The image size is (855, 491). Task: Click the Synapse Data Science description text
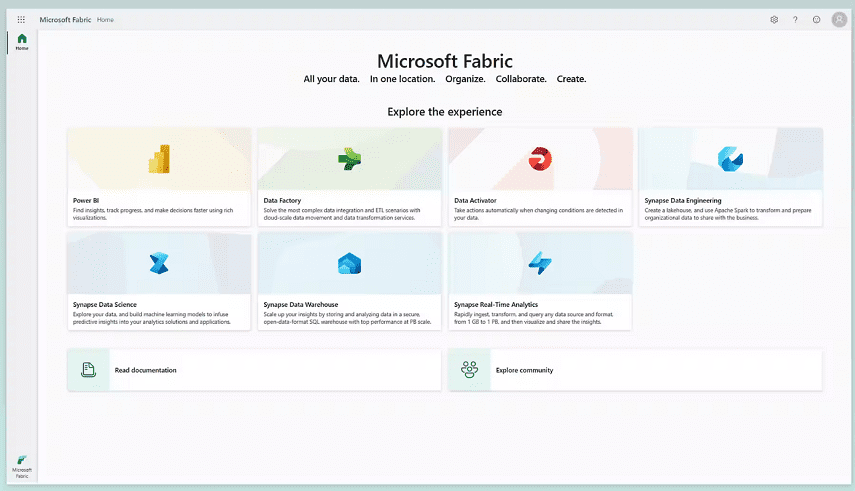click(x=152, y=318)
